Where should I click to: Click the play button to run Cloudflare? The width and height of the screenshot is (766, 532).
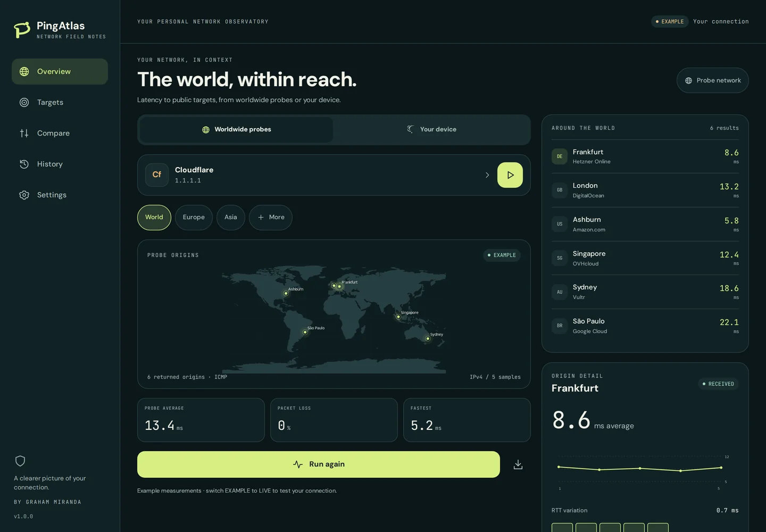tap(510, 175)
